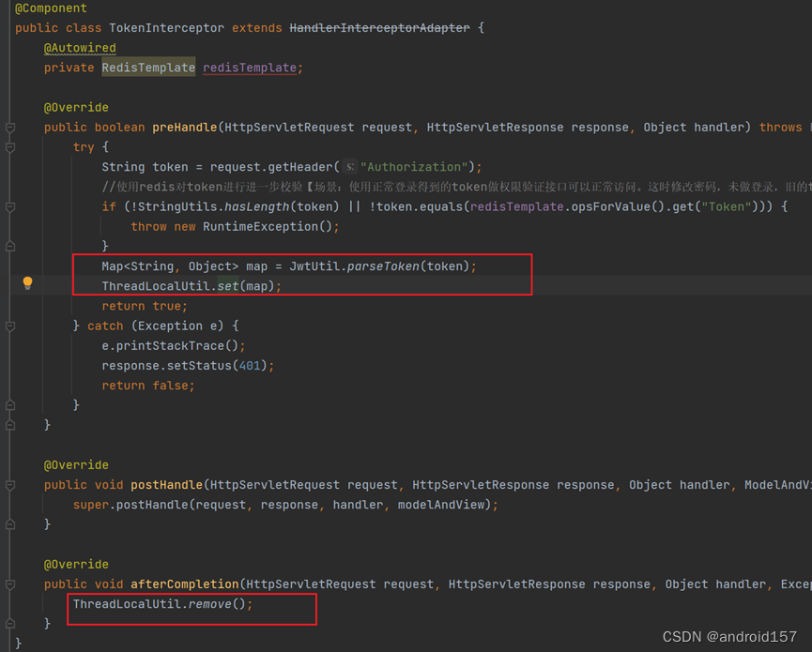Collapse the preHandle method using its gutter fold marker
The width and height of the screenshot is (812, 652).
click(9, 128)
